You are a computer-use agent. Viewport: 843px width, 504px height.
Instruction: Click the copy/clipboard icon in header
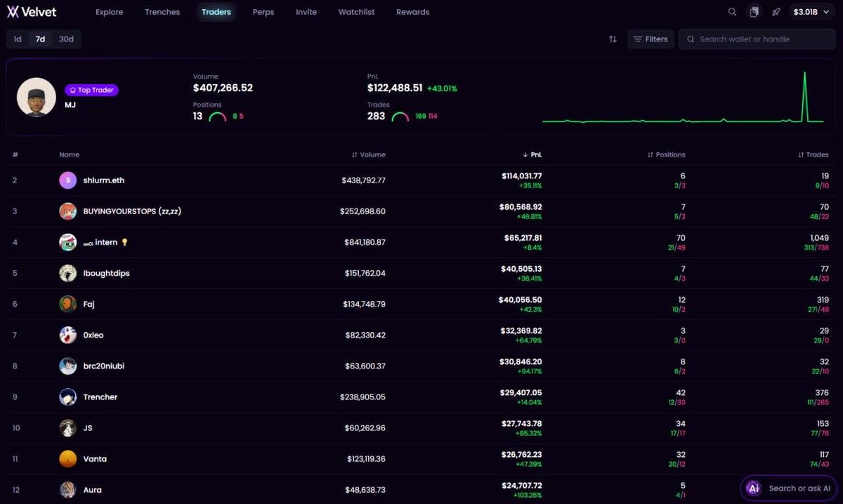click(x=754, y=12)
